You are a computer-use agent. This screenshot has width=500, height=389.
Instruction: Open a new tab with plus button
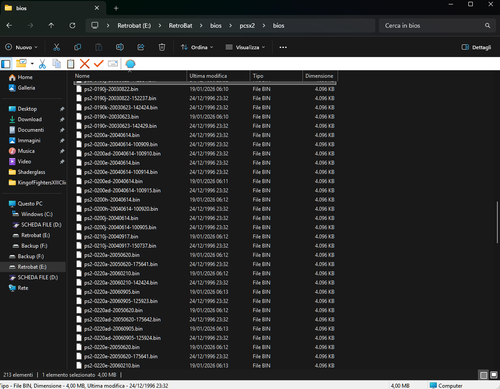(116, 8)
